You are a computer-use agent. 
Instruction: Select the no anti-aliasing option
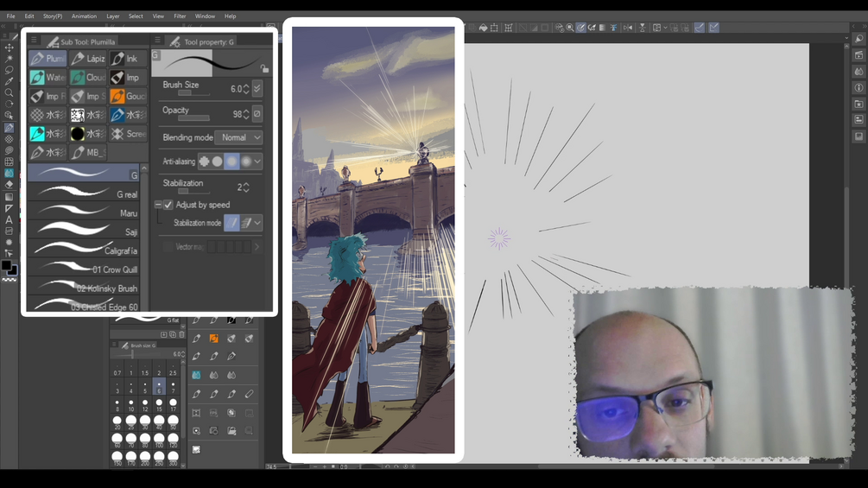click(x=205, y=162)
